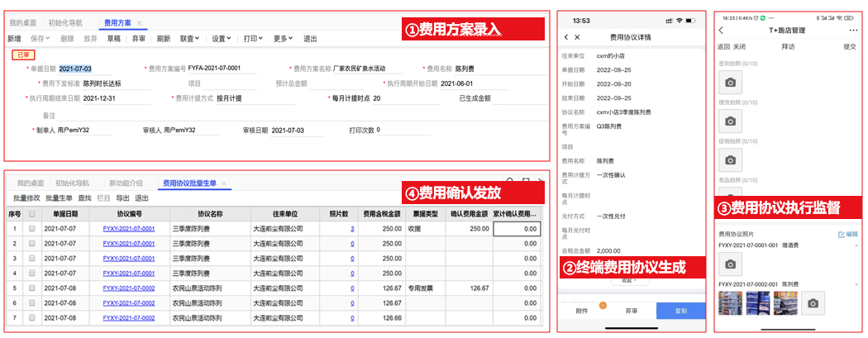Open the 保存 dropdown in toolbar
Image resolution: width=868 pixels, height=338 pixels.
(41, 39)
